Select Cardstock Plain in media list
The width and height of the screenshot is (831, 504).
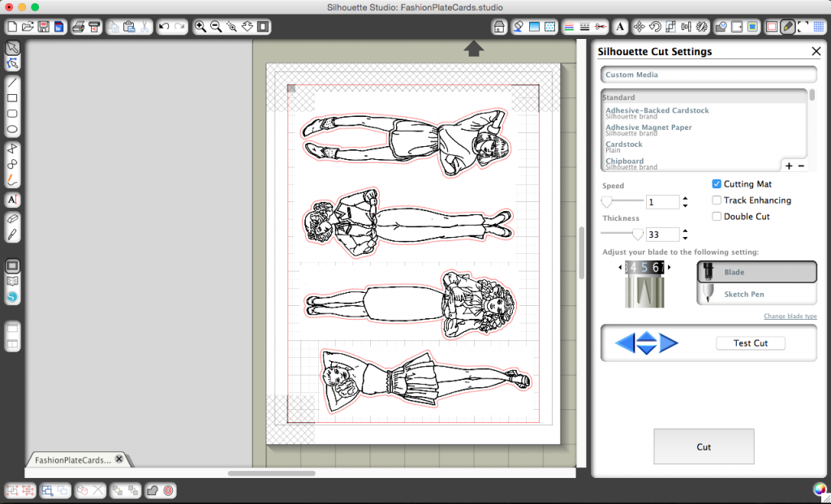pos(624,147)
